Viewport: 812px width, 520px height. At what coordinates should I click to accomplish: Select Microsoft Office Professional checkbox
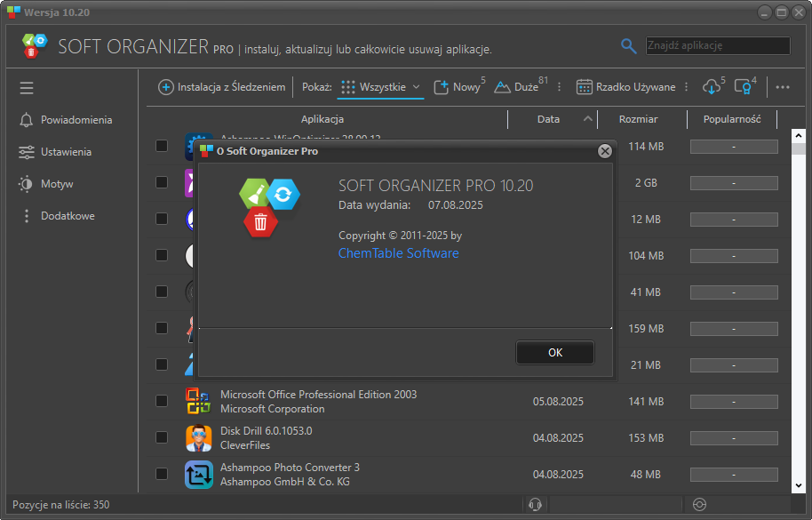(x=162, y=401)
